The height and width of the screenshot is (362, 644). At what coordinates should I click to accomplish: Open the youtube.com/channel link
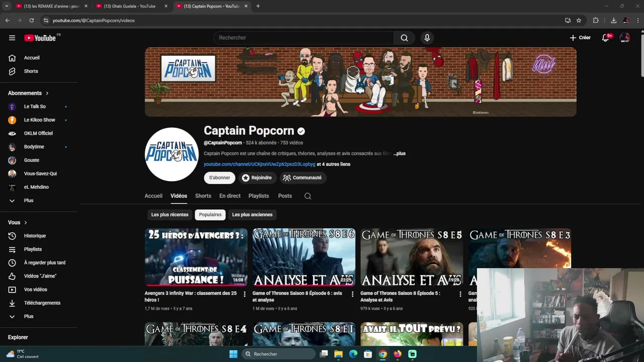tap(260, 164)
